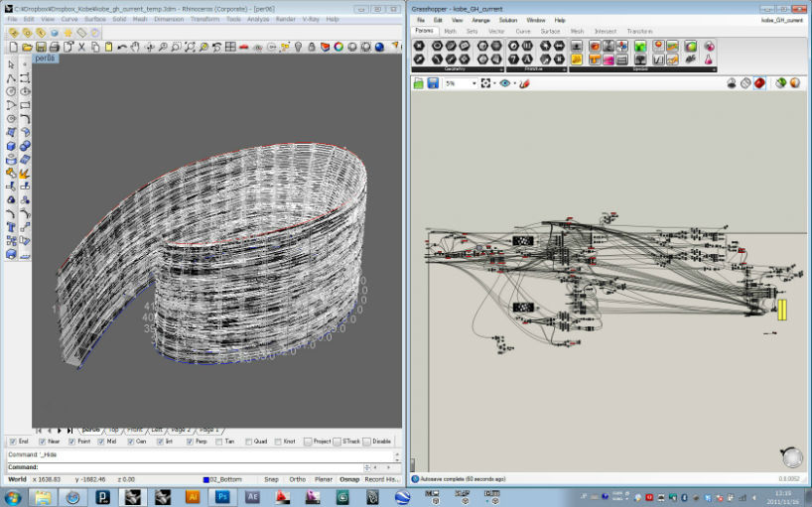Open the Solution menu in Grasshopper
This screenshot has height=507, width=812.
[x=507, y=20]
